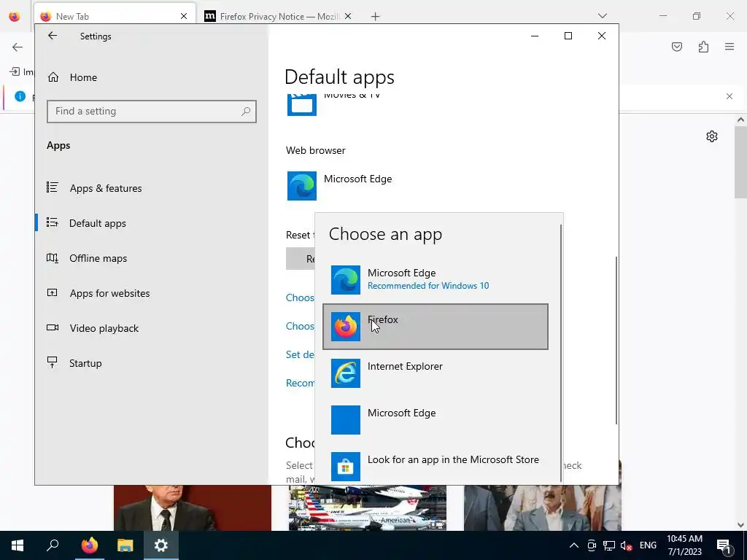This screenshot has width=747, height=560.
Task: Click Settings gear in taskbar
Action: click(x=161, y=545)
